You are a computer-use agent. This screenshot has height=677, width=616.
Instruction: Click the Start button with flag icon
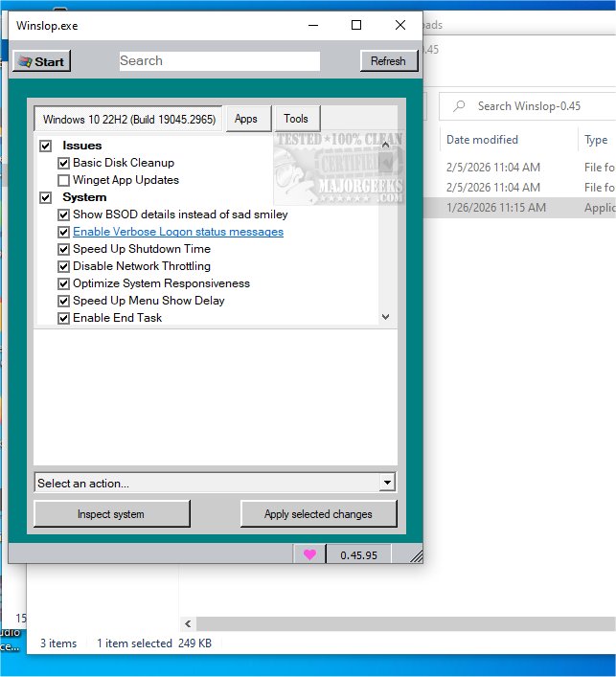41,61
